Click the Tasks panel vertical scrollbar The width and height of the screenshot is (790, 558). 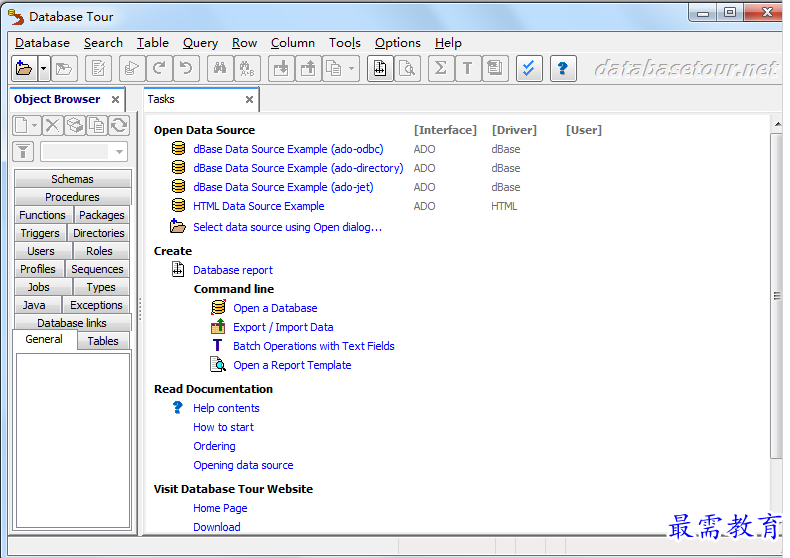click(x=776, y=296)
